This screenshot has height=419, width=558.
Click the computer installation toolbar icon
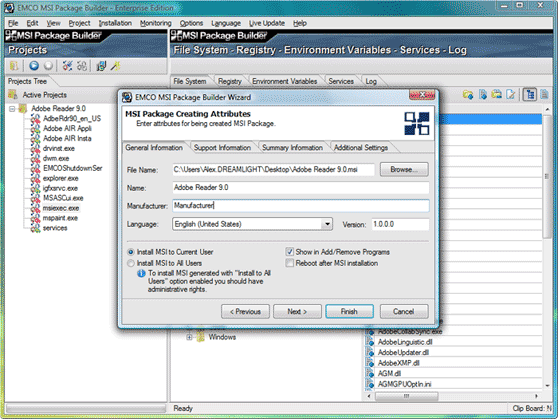[101, 66]
